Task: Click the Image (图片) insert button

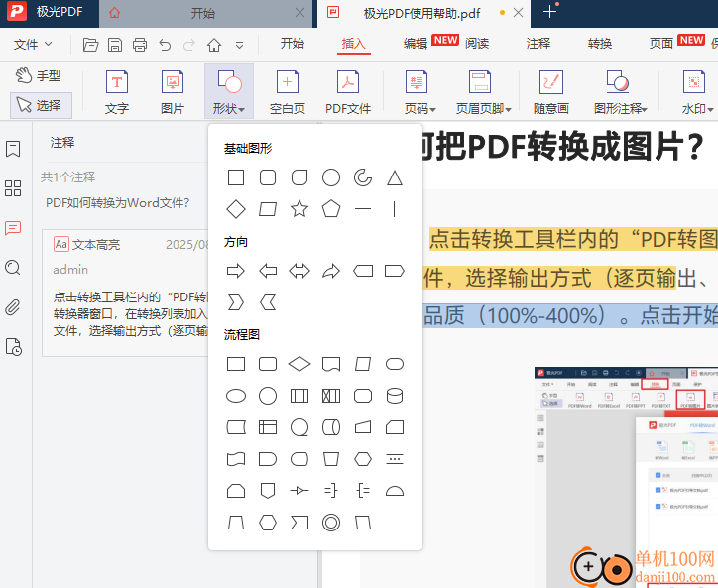Action: (x=173, y=92)
